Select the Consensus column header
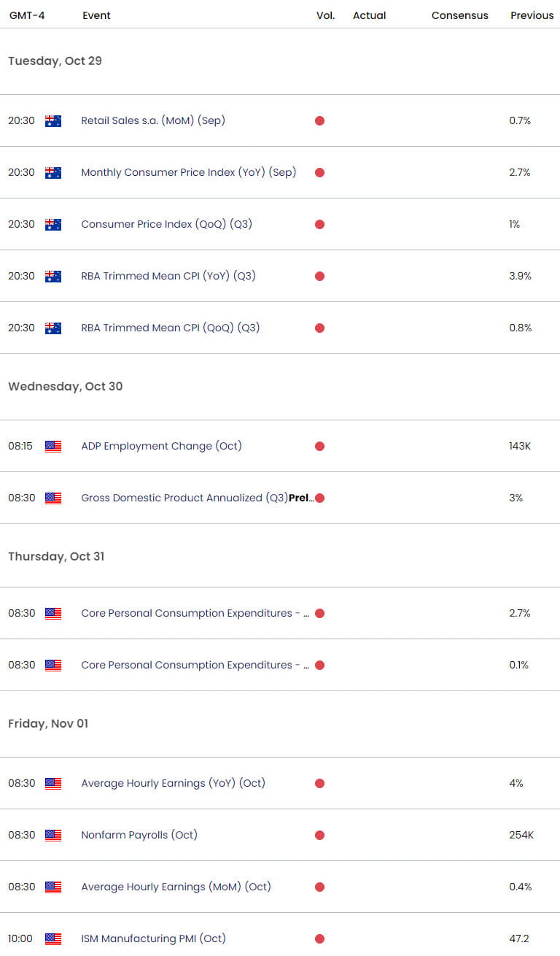The width and height of the screenshot is (560, 956). click(x=459, y=15)
